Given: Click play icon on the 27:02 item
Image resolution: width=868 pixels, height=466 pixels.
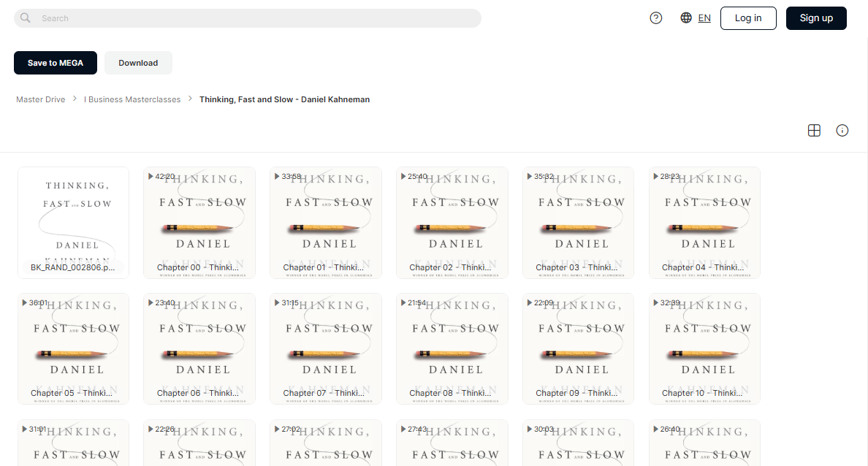Looking at the screenshot, I should [x=277, y=429].
